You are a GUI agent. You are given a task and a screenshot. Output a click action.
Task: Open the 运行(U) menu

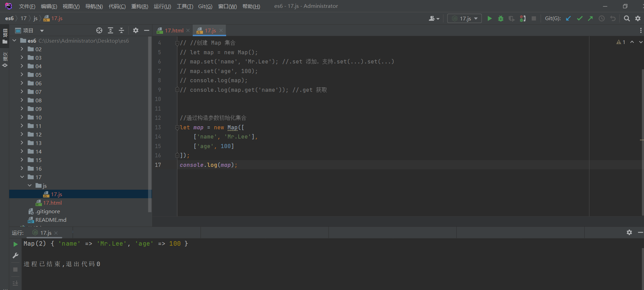tap(162, 6)
